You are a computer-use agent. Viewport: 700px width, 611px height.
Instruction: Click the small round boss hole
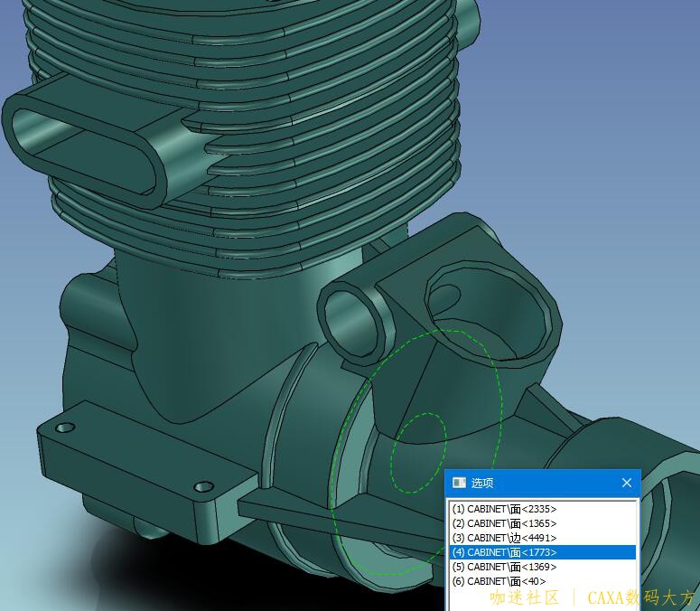(353, 316)
